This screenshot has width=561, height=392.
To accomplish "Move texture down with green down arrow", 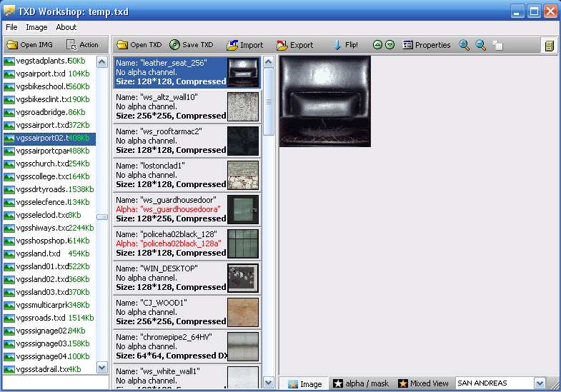I will (389, 45).
